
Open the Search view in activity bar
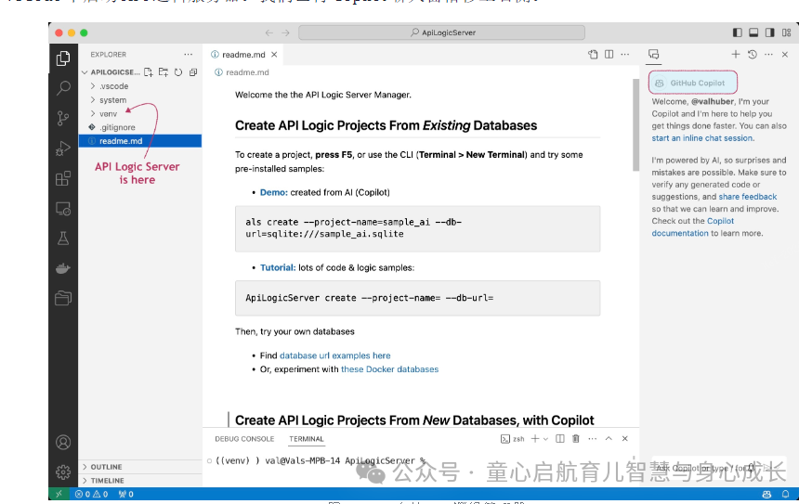(x=63, y=88)
